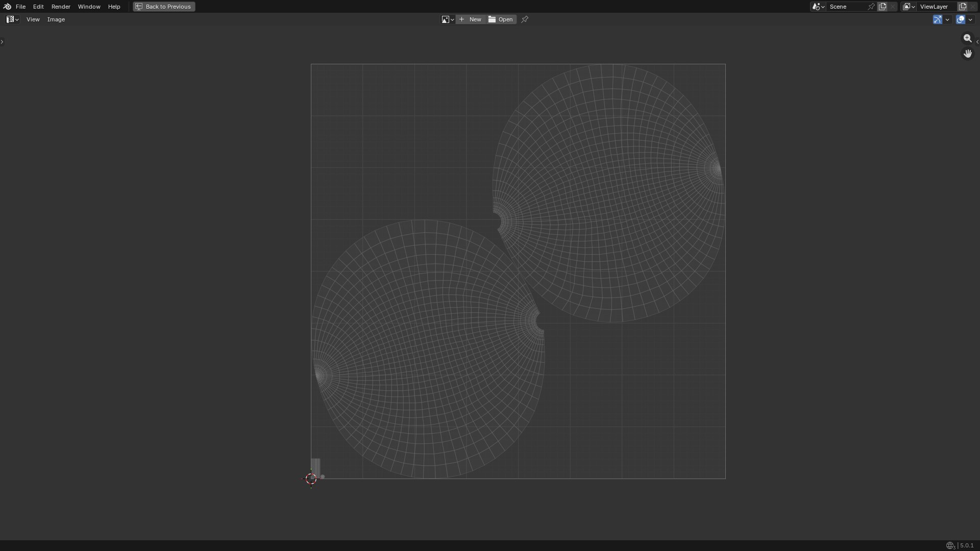Open the Image menu in editor header
The width and height of the screenshot is (980, 551).
pos(56,19)
